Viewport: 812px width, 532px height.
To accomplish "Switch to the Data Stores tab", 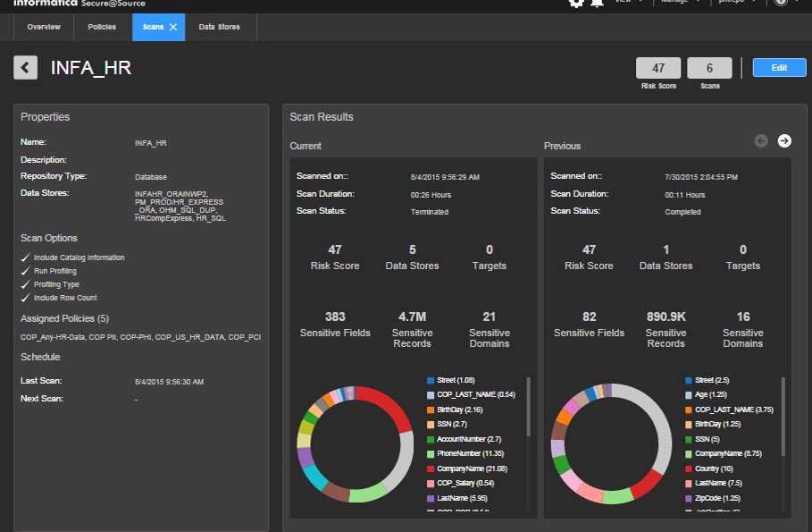I will coord(218,27).
